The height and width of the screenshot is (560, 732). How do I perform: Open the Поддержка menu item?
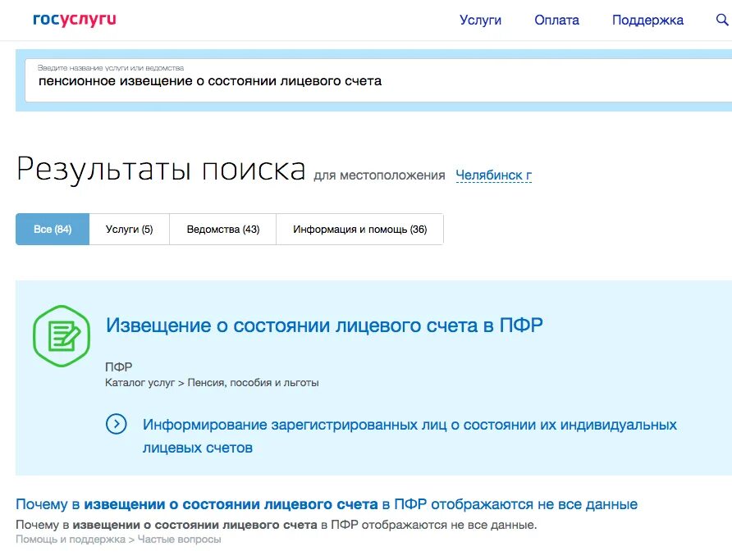click(x=647, y=20)
